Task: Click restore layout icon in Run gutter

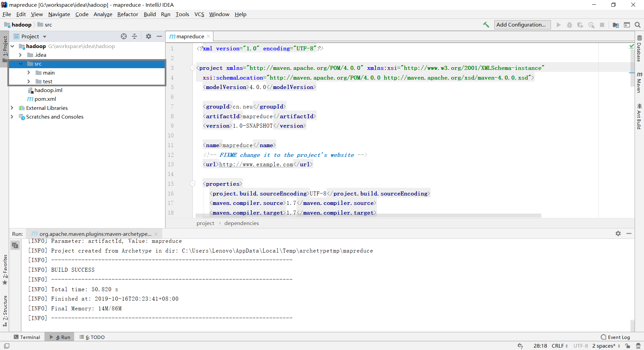Action: pyautogui.click(x=15, y=246)
